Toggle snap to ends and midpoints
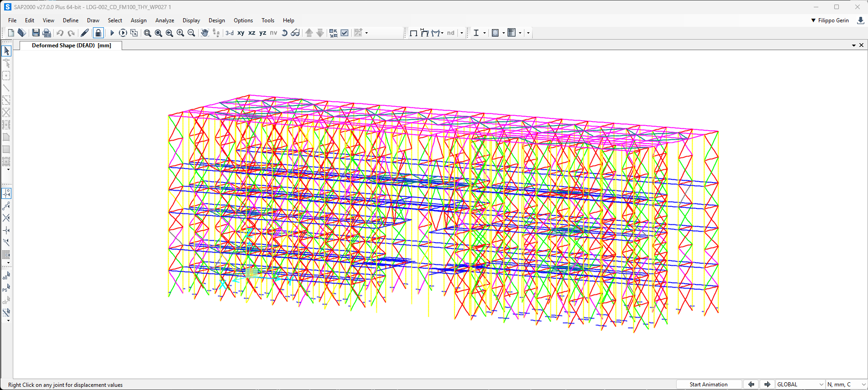The height and width of the screenshot is (390, 868). (x=6, y=206)
